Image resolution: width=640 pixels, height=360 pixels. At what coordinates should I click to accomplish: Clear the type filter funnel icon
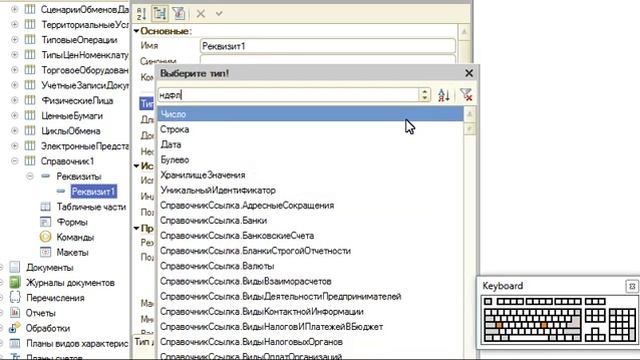pos(466,95)
